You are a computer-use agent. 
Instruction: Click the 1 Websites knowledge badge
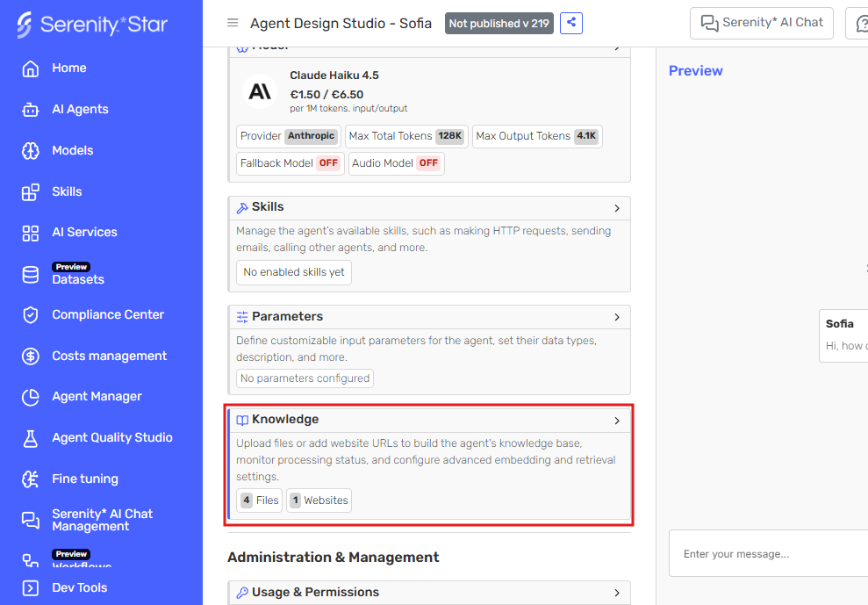click(x=319, y=501)
